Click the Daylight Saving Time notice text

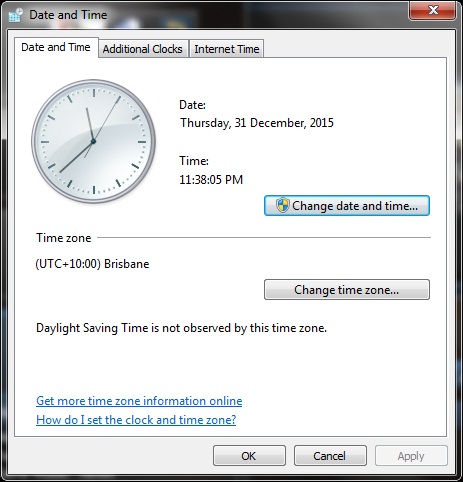pos(181,328)
